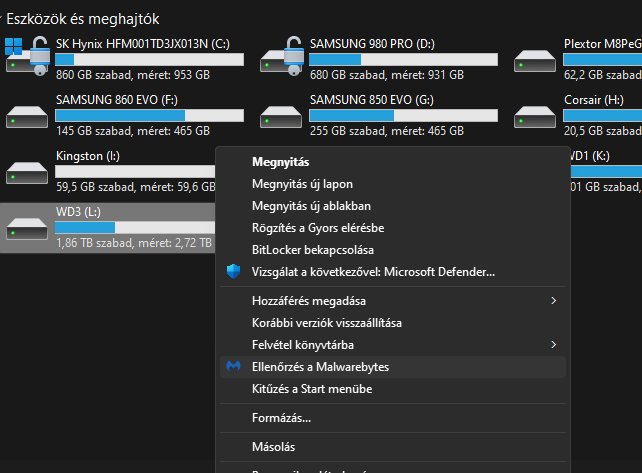
Task: Click SK Hynix HFM001TD3JX013N (C:) label
Action: coord(143,44)
